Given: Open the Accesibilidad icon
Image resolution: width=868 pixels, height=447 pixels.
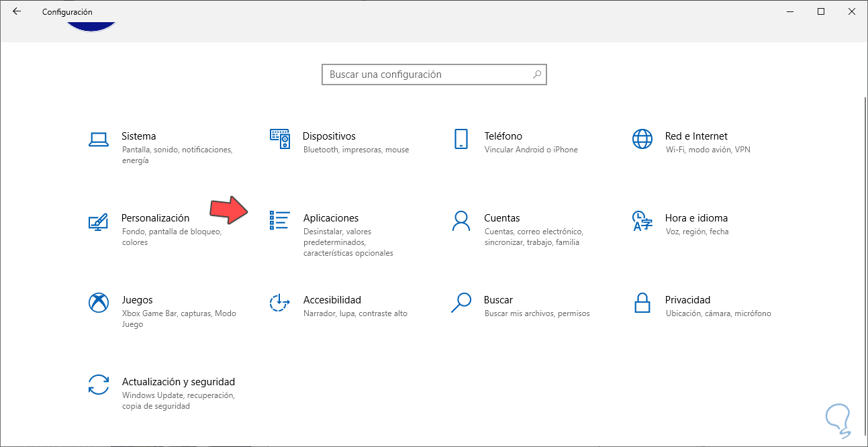Looking at the screenshot, I should coord(279,303).
